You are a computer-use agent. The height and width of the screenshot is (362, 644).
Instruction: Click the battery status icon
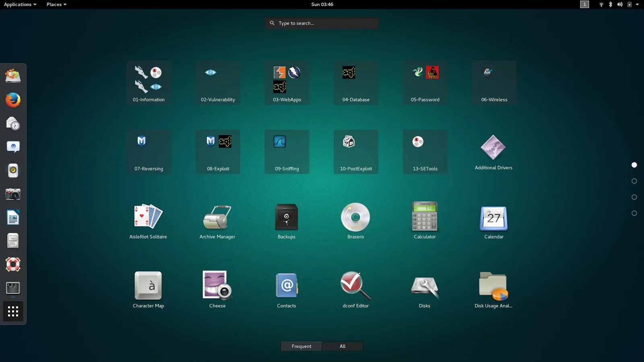coord(630,4)
